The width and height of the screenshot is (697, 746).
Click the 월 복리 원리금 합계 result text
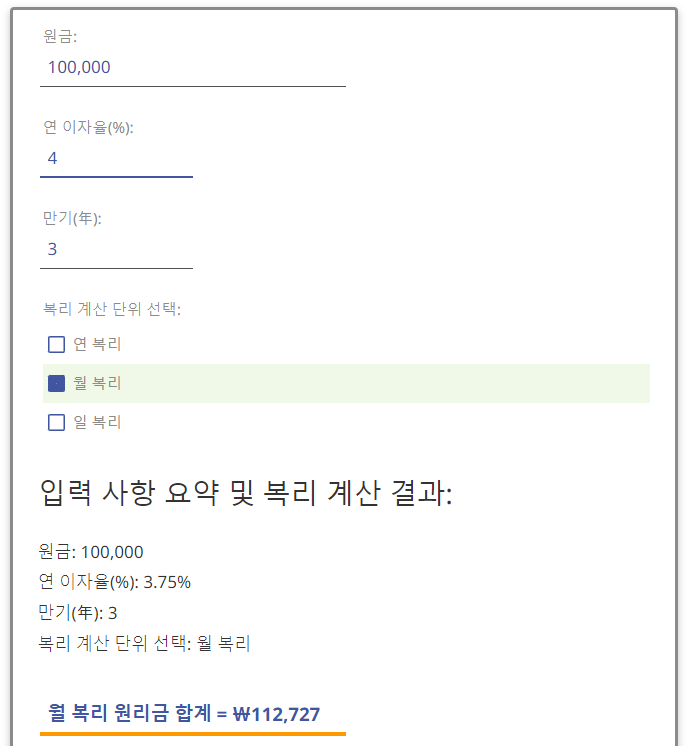[x=129, y=713]
